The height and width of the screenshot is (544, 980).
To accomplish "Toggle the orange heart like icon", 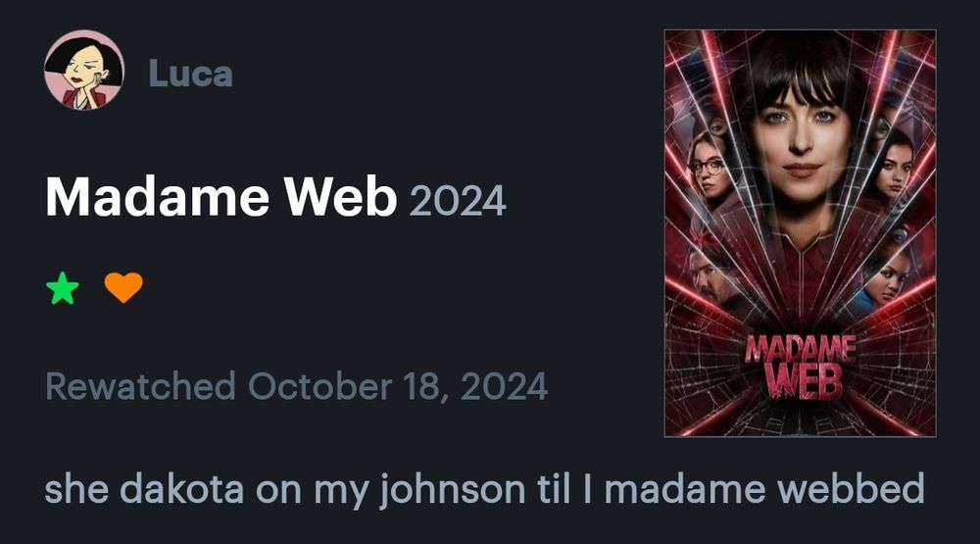I will 123,287.
